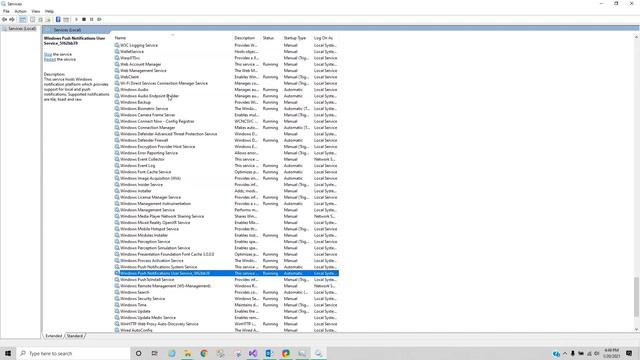Click the Forward arrow in the Services toolbar
This screenshot has height=360, width=640.
coord(12,20)
